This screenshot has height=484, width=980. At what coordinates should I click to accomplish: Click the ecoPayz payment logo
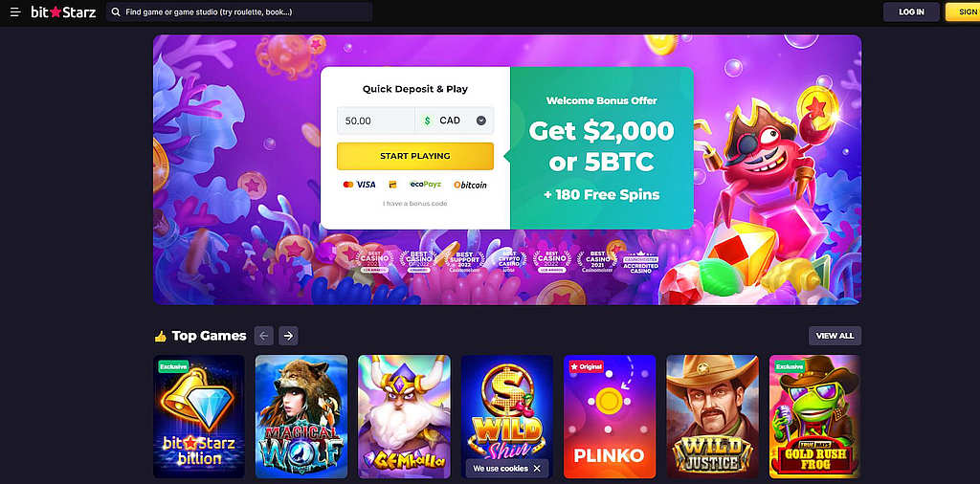coord(426,185)
